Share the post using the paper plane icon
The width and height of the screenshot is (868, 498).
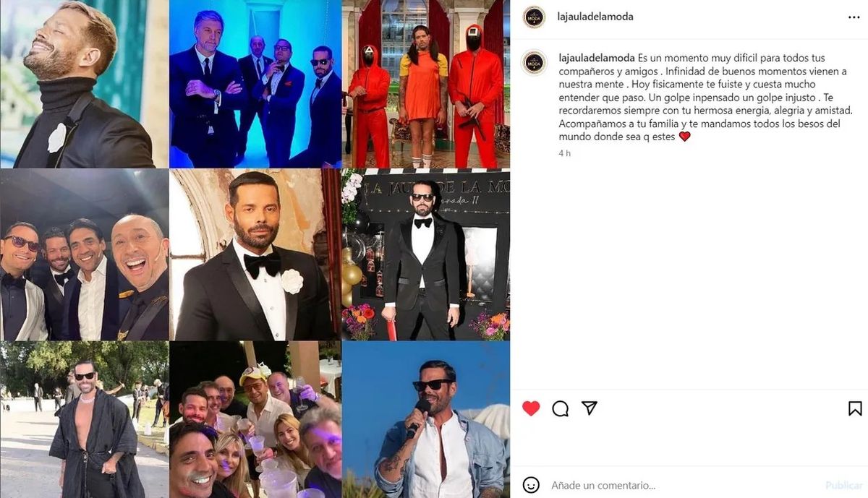tap(590, 408)
